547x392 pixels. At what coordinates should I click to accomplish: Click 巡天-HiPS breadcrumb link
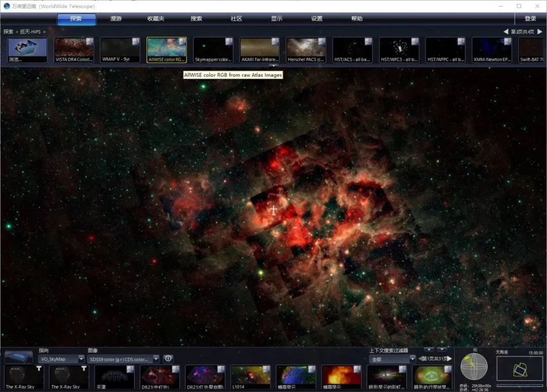point(29,32)
